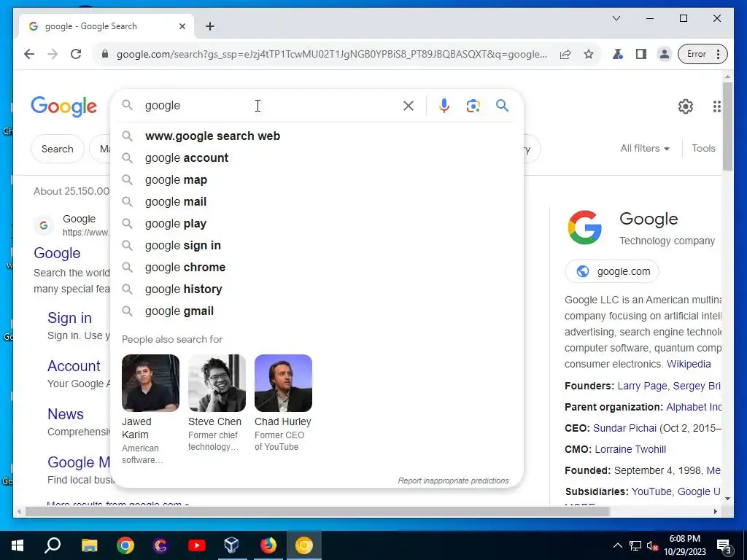The height and width of the screenshot is (560, 747).
Task: Close the google - Google Search tab
Action: (182, 26)
